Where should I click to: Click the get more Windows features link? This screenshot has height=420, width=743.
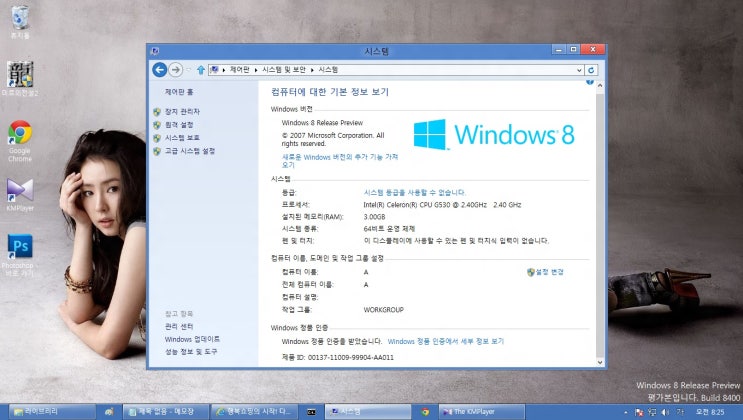[x=340, y=161]
